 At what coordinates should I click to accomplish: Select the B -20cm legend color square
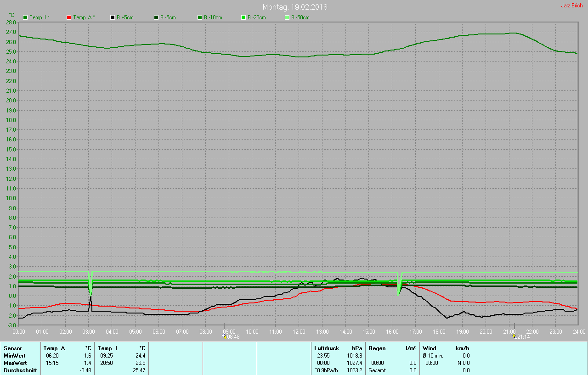coord(243,17)
